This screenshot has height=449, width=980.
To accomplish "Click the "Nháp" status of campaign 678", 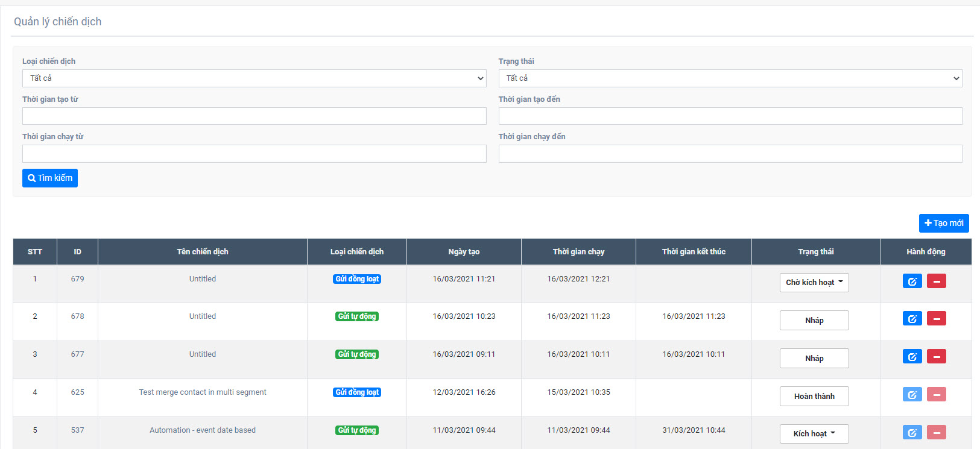I will 814,321.
